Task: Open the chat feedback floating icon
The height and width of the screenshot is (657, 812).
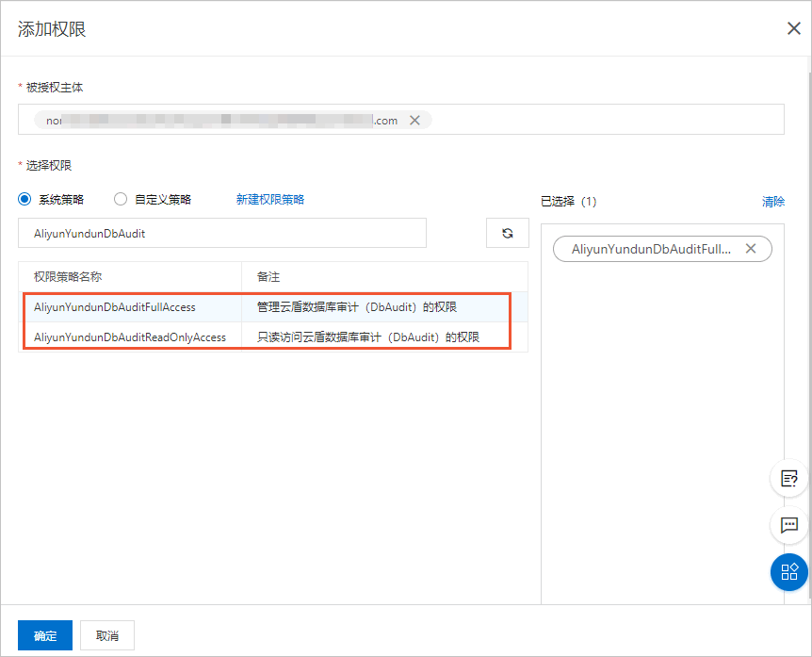Action: pos(789,525)
